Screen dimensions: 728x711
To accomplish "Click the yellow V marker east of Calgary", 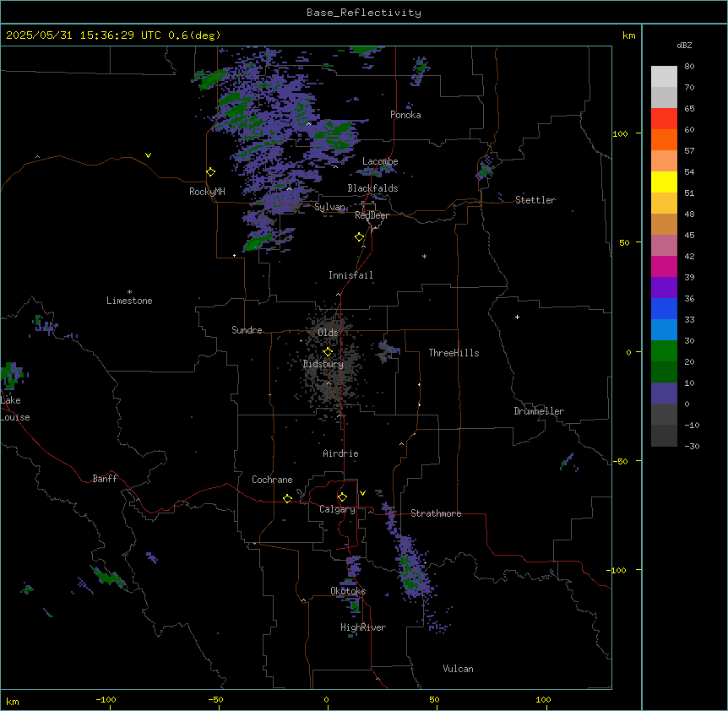I will pyautogui.click(x=362, y=493).
